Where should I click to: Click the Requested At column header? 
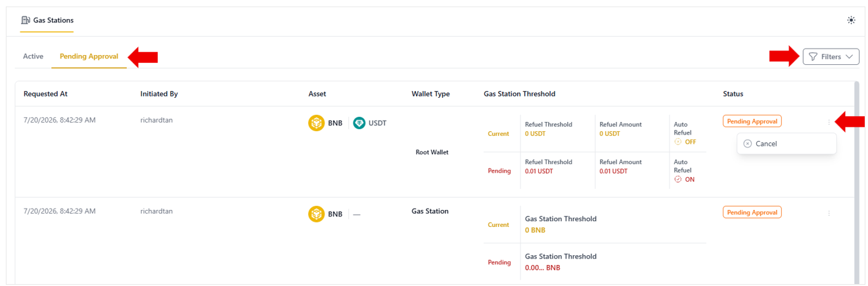(x=45, y=94)
